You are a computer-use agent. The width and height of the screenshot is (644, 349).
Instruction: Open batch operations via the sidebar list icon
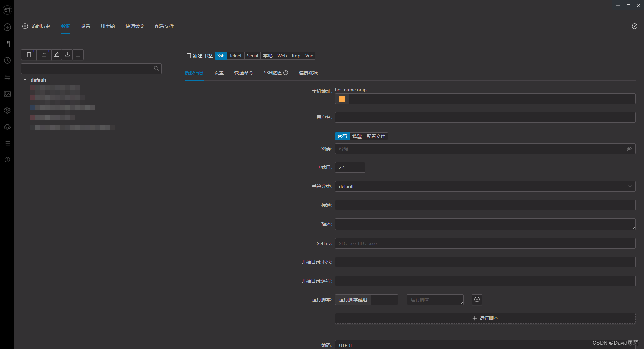7,143
